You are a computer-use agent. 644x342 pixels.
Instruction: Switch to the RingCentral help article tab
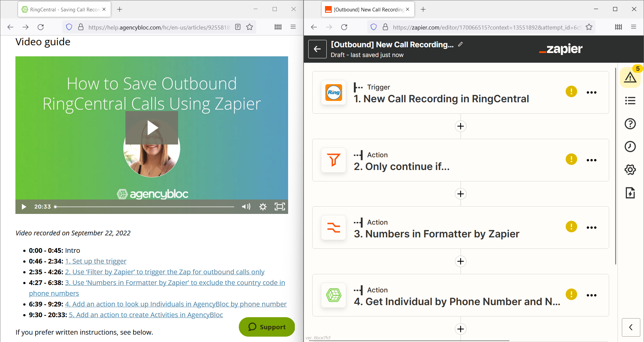[x=60, y=9]
